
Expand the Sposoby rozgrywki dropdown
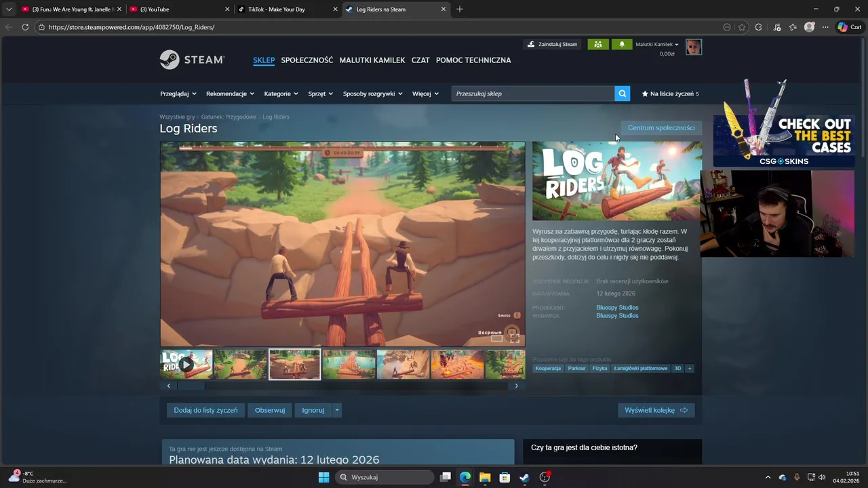(x=372, y=94)
